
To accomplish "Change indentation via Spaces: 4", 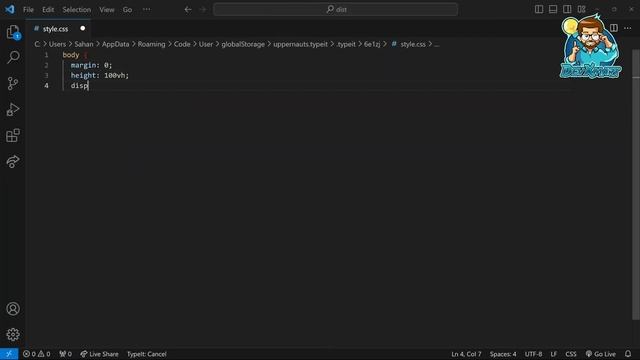I will [503, 354].
